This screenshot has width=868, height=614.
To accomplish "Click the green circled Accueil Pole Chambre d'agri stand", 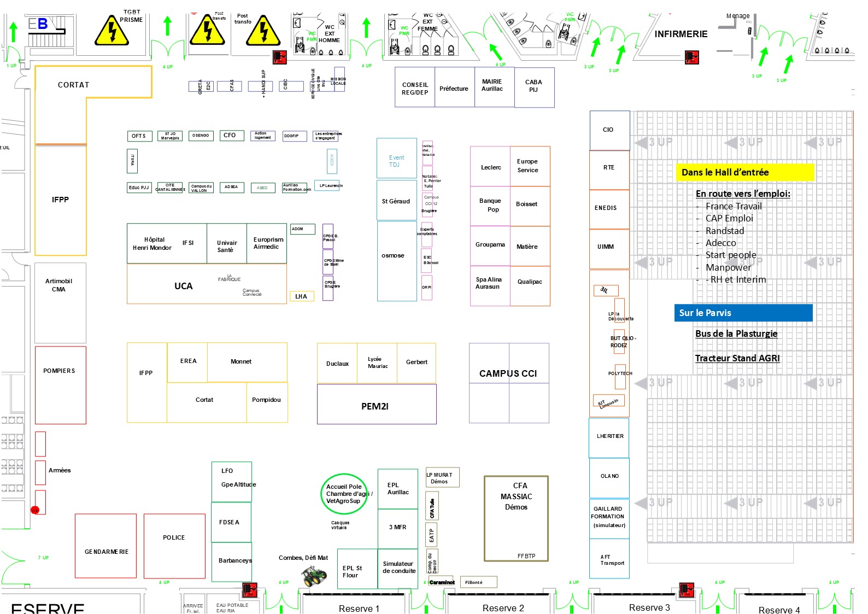I will tap(344, 494).
